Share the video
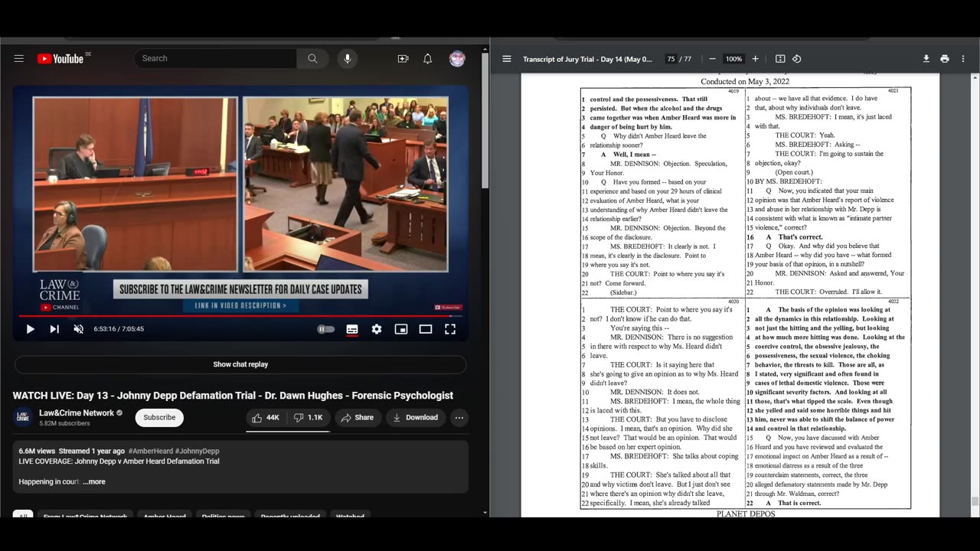This screenshot has width=980, height=551. tap(358, 417)
